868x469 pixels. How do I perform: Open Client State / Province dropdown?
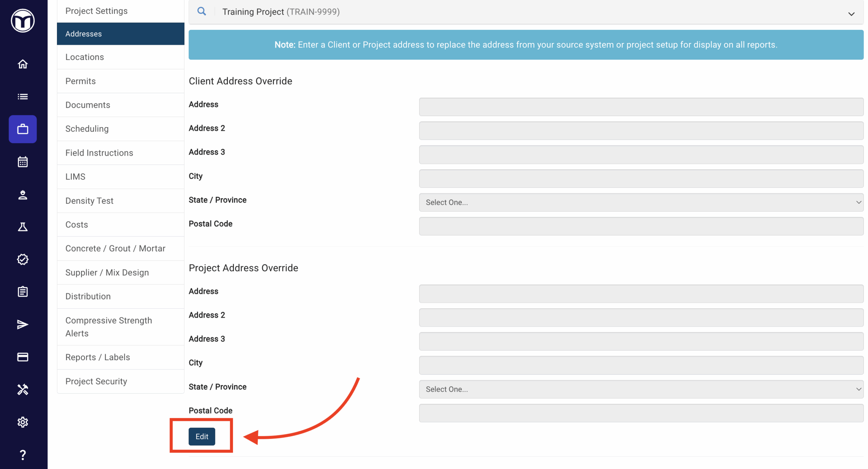pyautogui.click(x=641, y=202)
